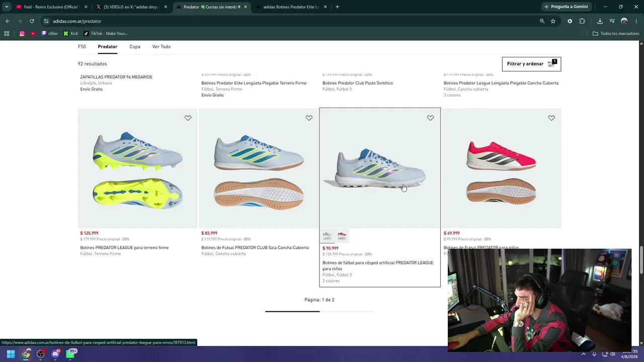Close the VERSUS en X tab

click(x=166, y=7)
